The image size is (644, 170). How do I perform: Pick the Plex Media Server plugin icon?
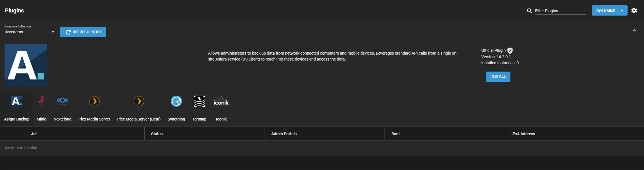(94, 101)
